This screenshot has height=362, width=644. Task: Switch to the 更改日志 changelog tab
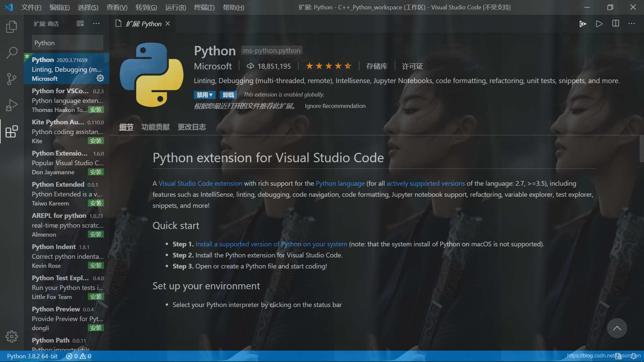click(192, 127)
